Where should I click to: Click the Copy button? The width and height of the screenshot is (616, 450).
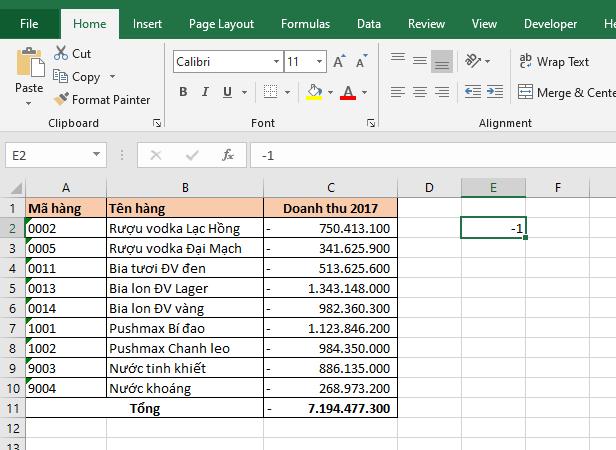[76, 77]
